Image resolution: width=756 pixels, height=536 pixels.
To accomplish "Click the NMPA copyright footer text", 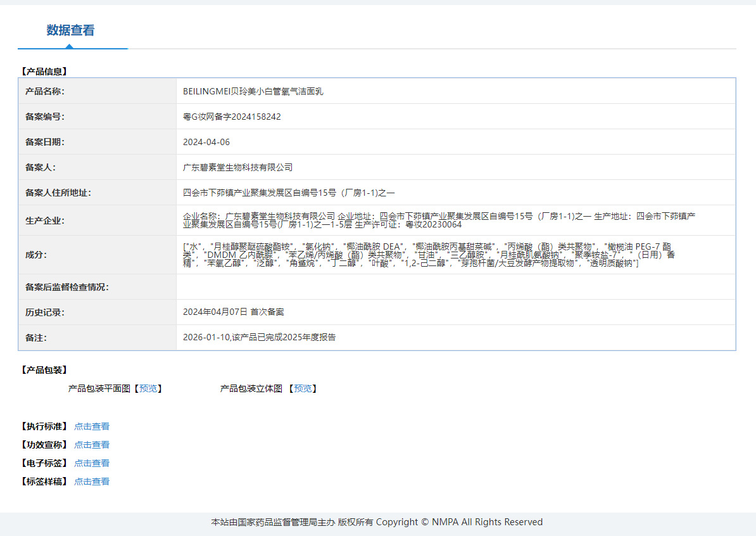I will pyautogui.click(x=377, y=522).
